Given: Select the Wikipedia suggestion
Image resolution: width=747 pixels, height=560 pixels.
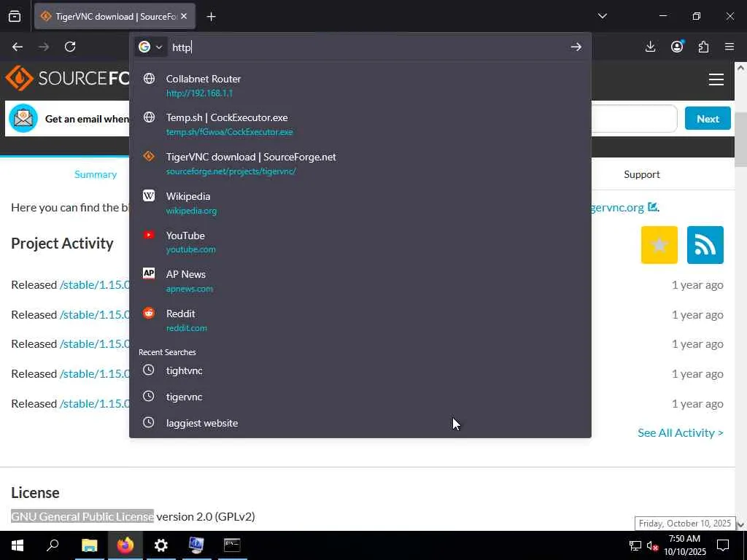Looking at the screenshot, I should (360, 203).
